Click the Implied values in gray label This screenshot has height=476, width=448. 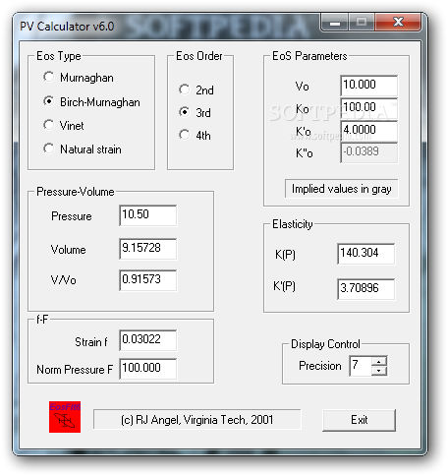point(342,189)
